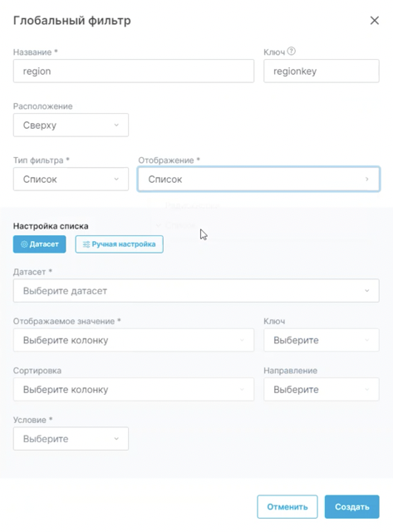Screen dimensions: 393x532
Task: Close the Глобальный фильтр dialog
Action: pos(375,20)
